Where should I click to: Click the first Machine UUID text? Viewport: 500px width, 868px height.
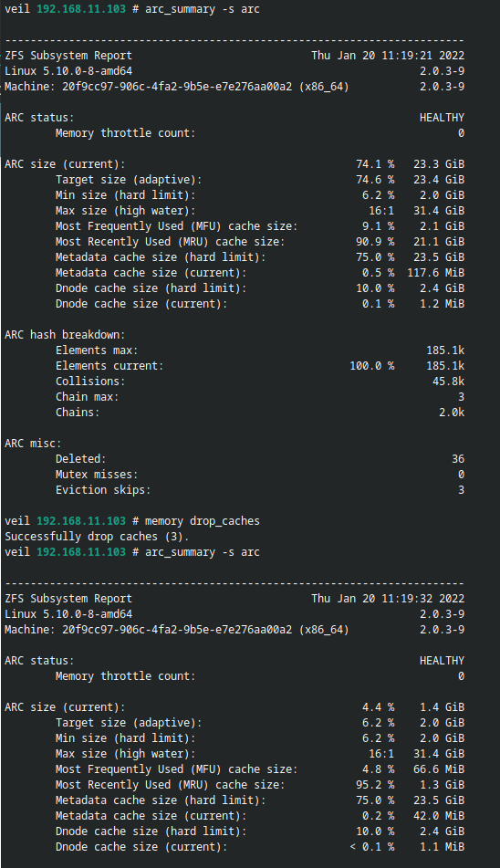click(177, 87)
